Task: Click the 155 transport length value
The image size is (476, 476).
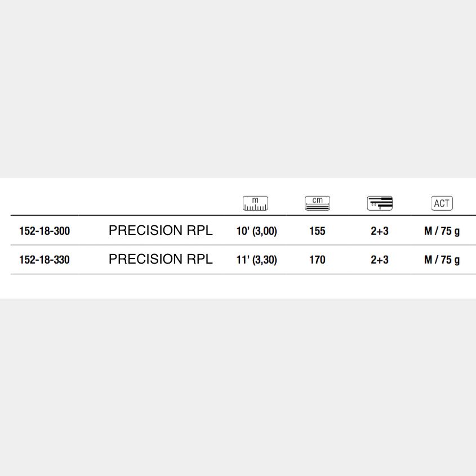Action: click(317, 231)
